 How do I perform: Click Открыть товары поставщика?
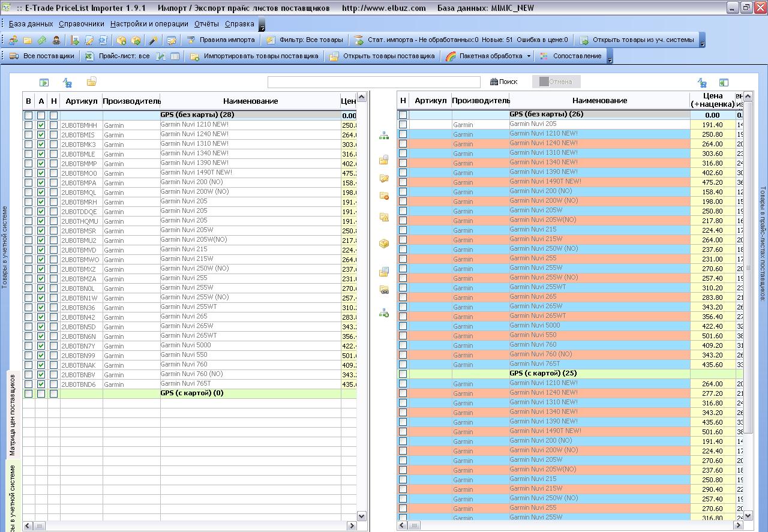(382, 56)
